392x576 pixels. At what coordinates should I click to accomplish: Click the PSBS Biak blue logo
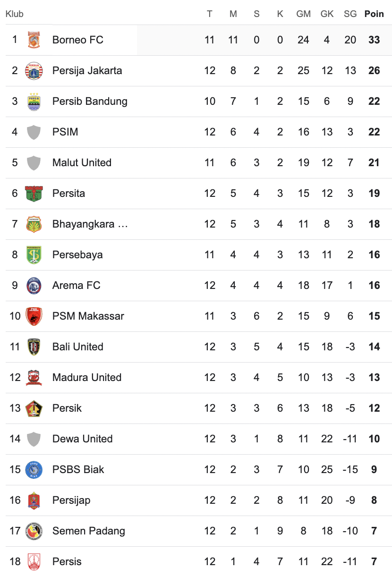[x=34, y=470]
